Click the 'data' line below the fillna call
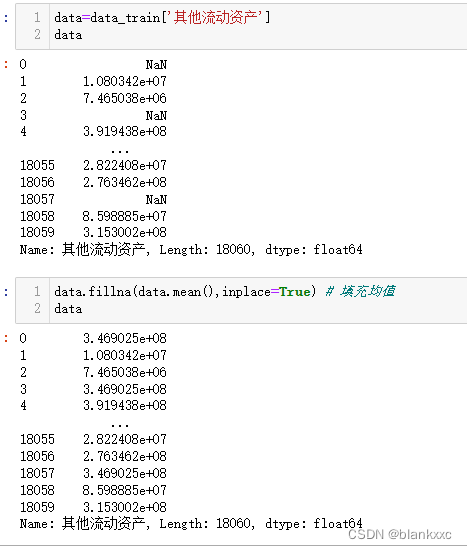The width and height of the screenshot is (467, 549). click(68, 309)
